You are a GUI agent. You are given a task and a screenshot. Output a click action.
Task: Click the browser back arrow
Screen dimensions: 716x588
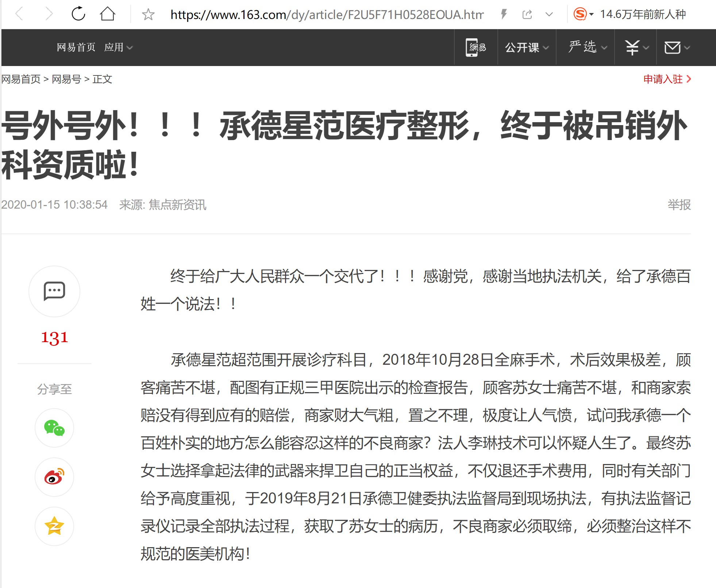tap(19, 15)
